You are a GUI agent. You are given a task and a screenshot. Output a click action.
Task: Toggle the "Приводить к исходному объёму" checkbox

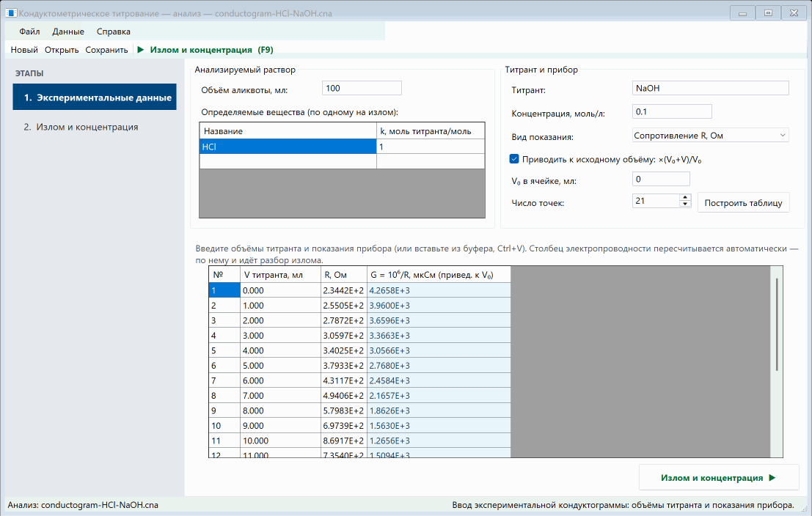pos(513,159)
